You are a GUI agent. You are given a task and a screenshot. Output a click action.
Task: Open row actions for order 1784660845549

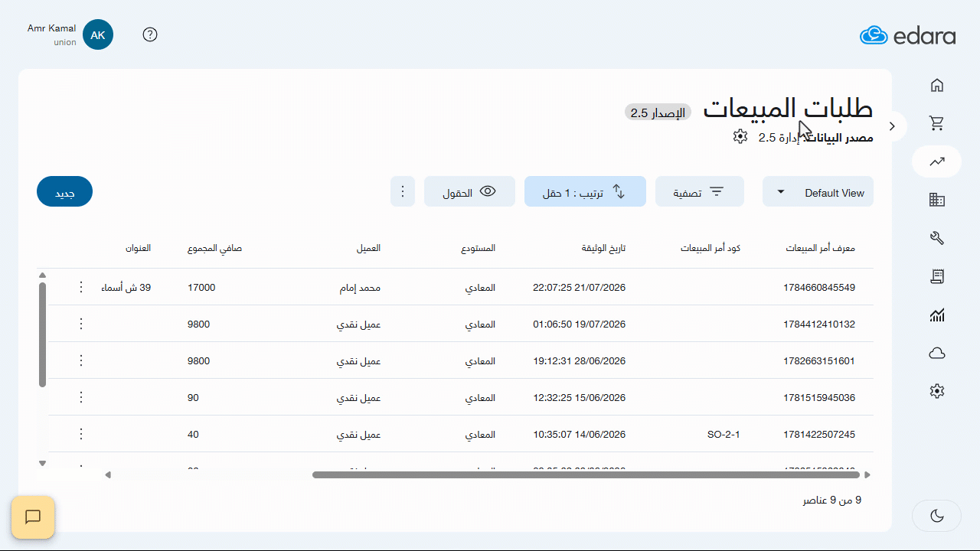(x=81, y=287)
